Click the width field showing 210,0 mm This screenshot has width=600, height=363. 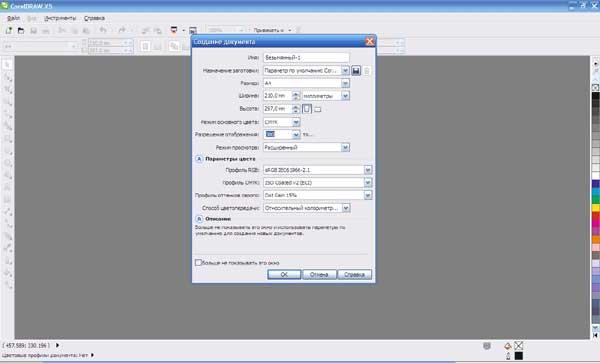pyautogui.click(x=277, y=96)
